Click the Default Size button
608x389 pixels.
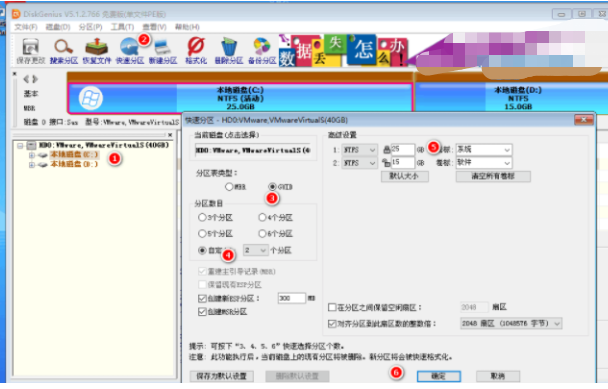tap(404, 176)
